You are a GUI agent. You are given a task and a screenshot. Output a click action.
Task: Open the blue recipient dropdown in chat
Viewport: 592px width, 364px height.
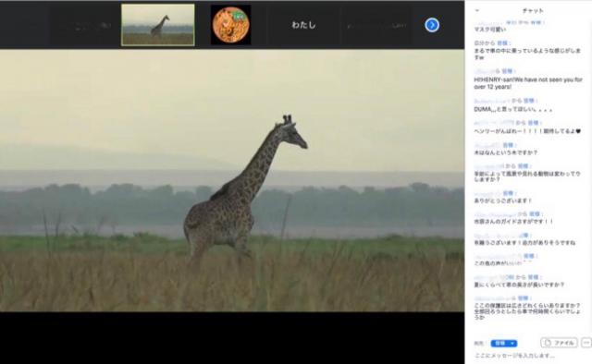504,344
